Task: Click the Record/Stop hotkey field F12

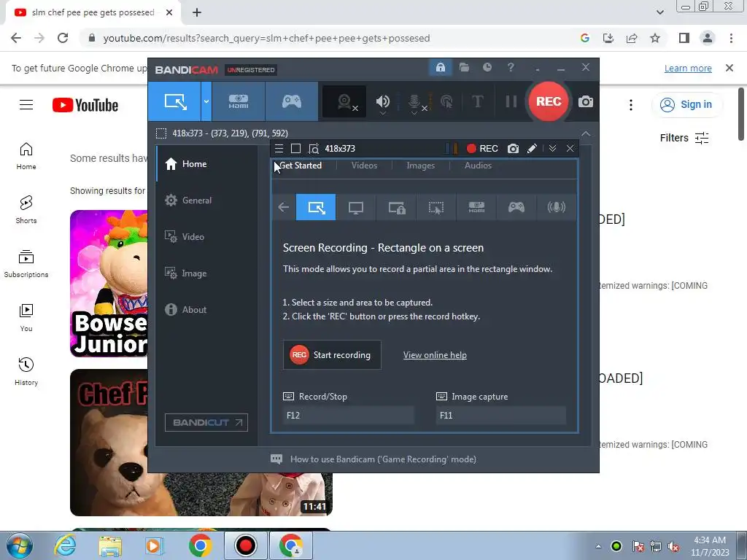Action: [x=348, y=415]
